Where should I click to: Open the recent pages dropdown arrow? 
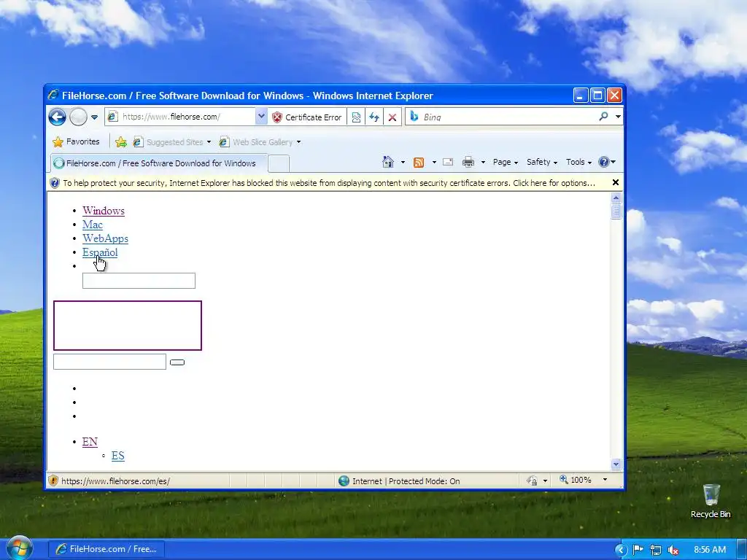tap(94, 117)
